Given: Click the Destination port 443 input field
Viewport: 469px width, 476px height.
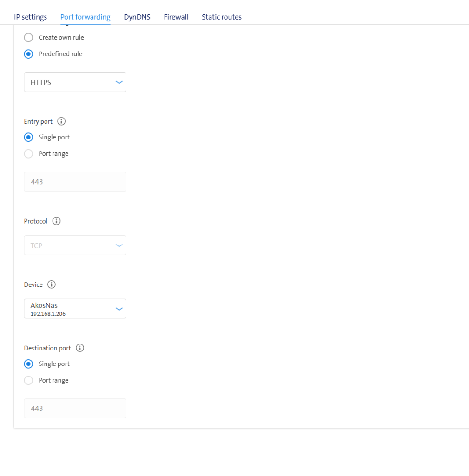Looking at the screenshot, I should (x=75, y=408).
